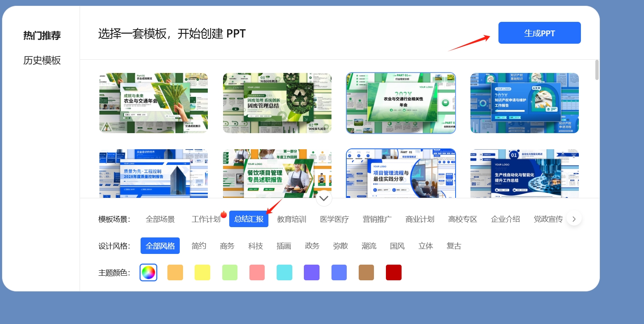Open the 农业与交通年会 template thumbnail
This screenshot has width=644, height=324.
pyautogui.click(x=153, y=103)
